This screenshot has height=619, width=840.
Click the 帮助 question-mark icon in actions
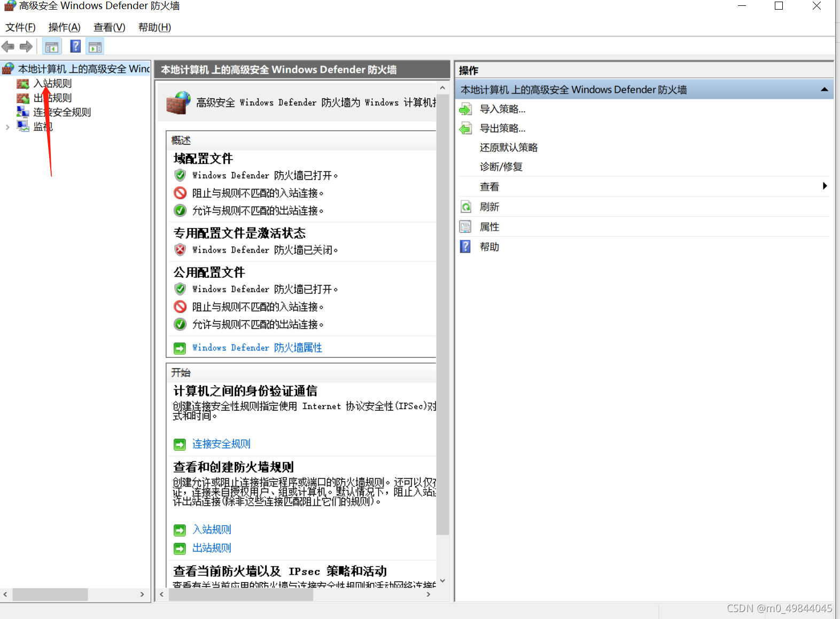(x=465, y=247)
